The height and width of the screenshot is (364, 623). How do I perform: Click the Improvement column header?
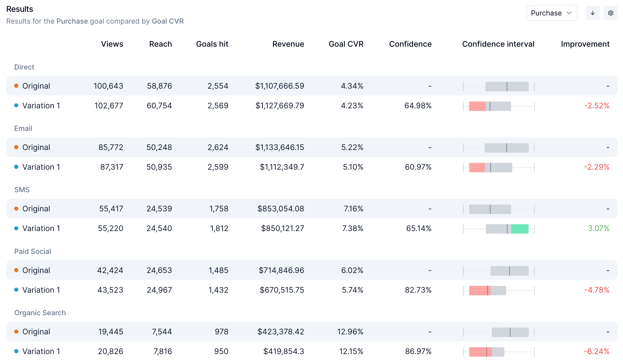(585, 44)
